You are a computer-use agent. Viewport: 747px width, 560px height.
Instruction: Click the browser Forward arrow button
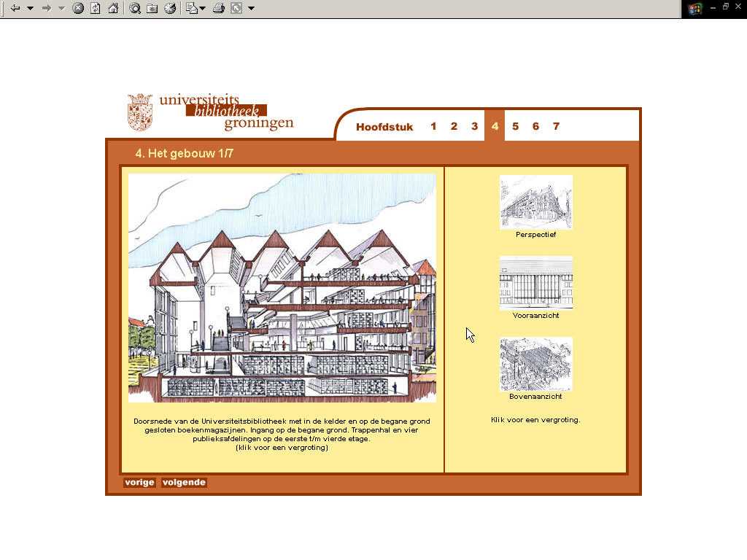pyautogui.click(x=46, y=8)
